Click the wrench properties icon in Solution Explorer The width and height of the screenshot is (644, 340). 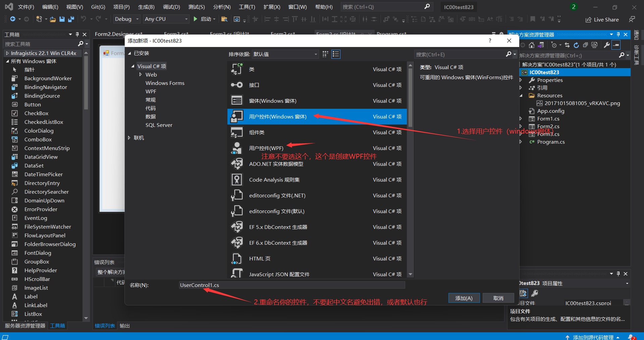pyautogui.click(x=606, y=45)
